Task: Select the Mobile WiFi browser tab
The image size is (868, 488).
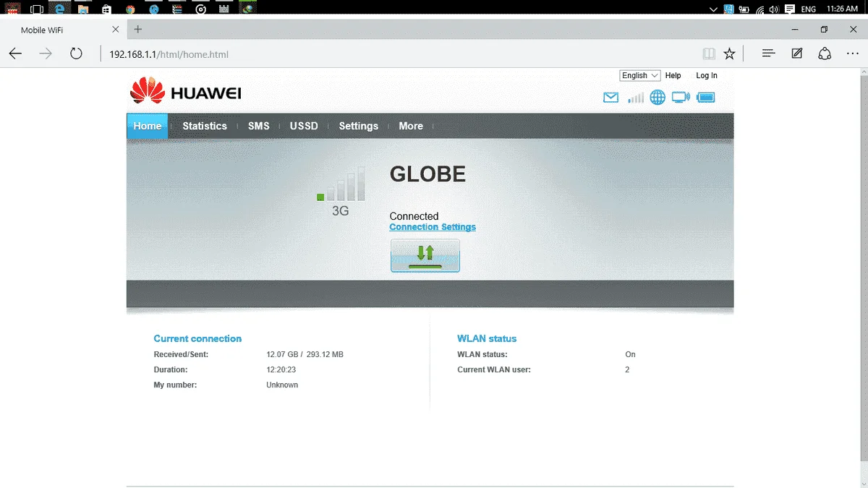Action: click(63, 30)
